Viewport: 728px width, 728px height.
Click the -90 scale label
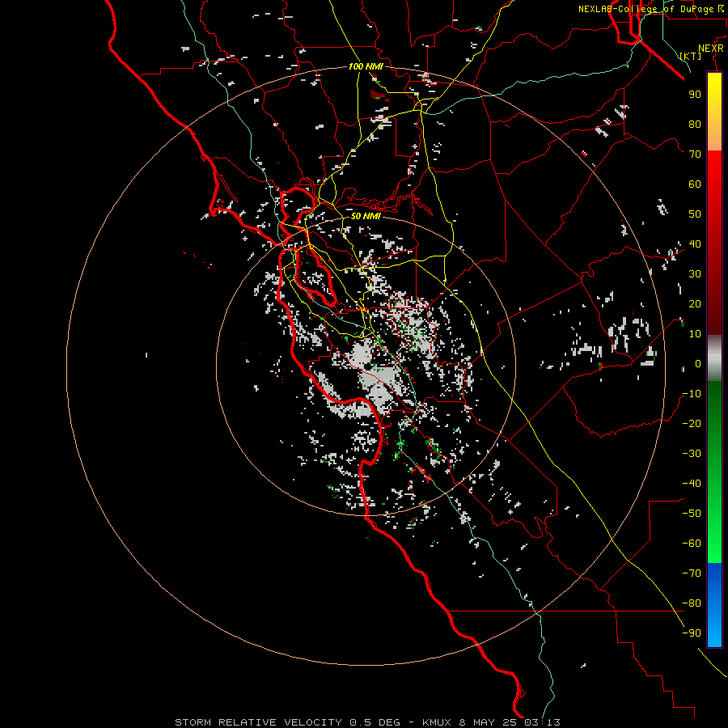(692, 633)
